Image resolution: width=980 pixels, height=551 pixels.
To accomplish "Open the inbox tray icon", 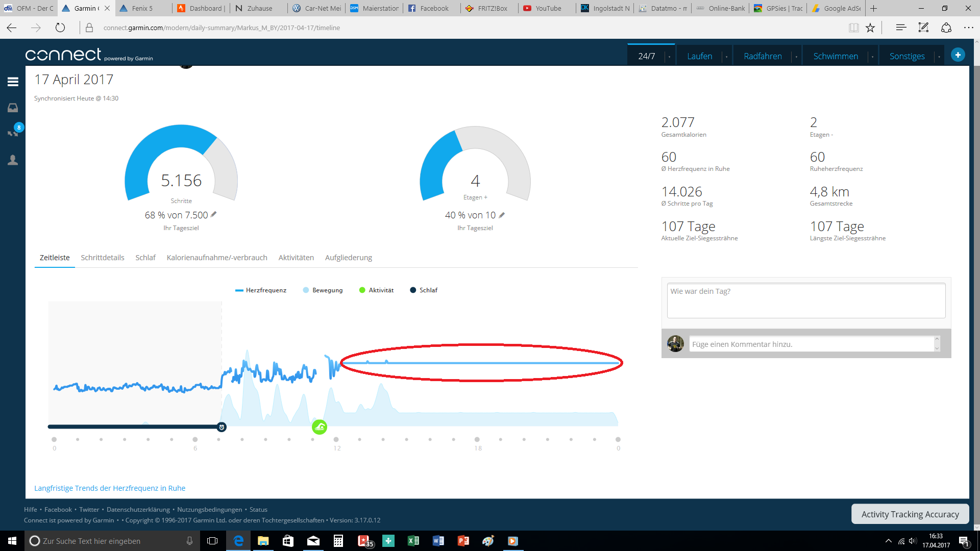I will click(x=13, y=108).
